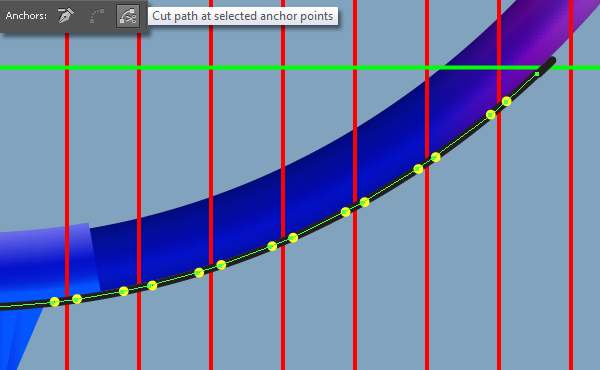
Task: Click the yellow anchor just left of second red guide
Action: tap(124, 292)
